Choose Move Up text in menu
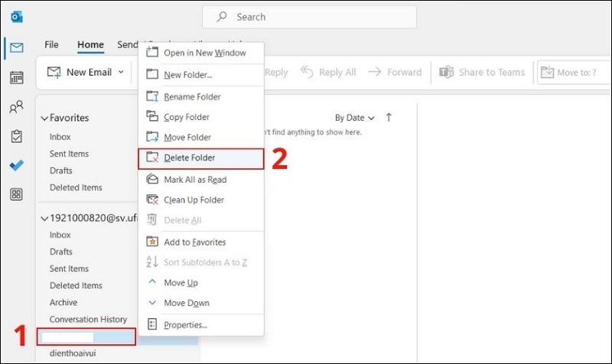Screen dimensions: 612x364 (181, 283)
